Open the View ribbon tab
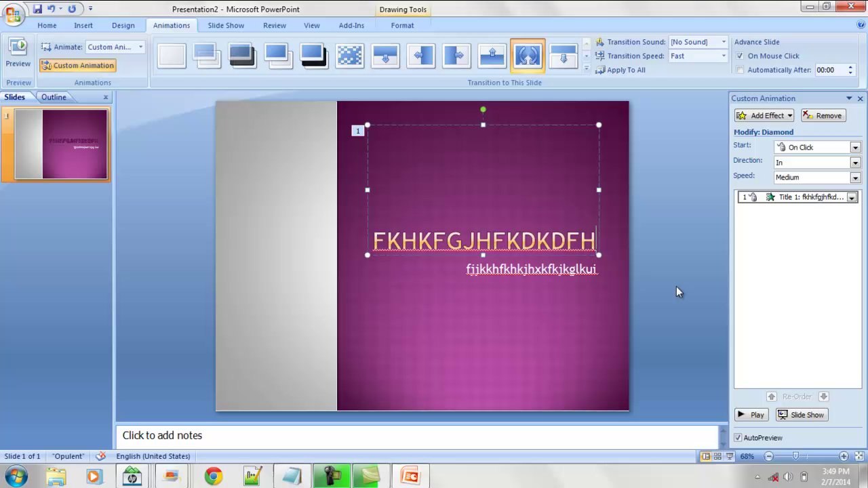 tap(312, 25)
